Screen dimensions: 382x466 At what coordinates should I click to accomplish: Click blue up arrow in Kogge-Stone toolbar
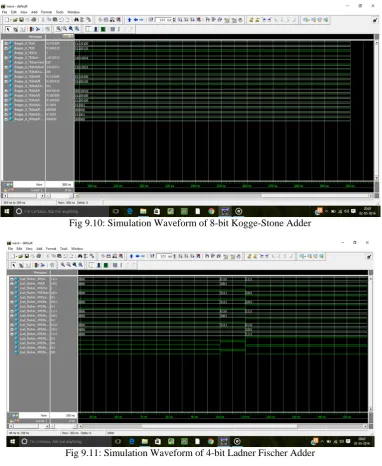[129, 20]
